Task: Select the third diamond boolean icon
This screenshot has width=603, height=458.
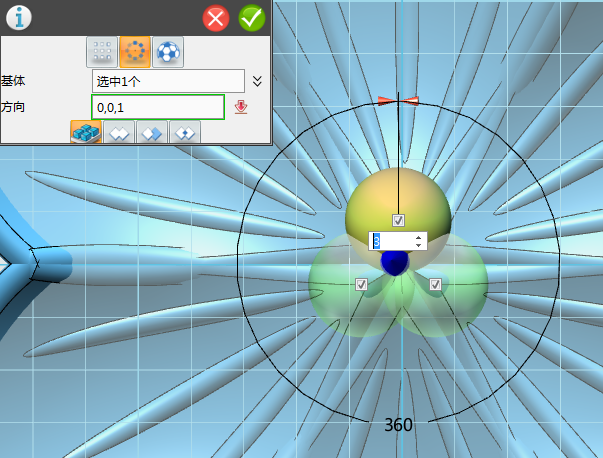Action: (152, 132)
